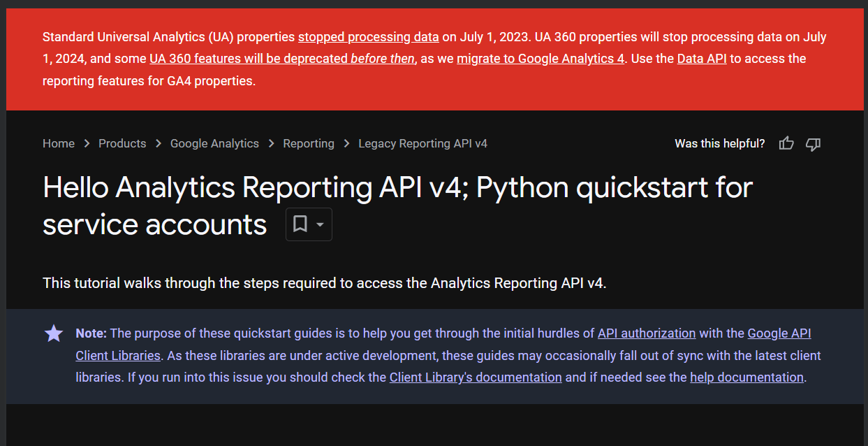Click the thumbs down not helpful icon
The height and width of the screenshot is (446, 868).
(x=813, y=143)
